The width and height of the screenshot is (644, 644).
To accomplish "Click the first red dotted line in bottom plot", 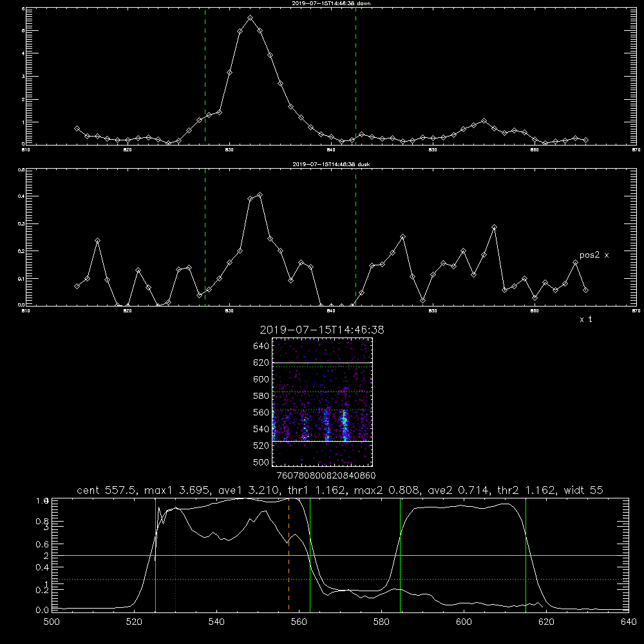I will tap(176, 554).
